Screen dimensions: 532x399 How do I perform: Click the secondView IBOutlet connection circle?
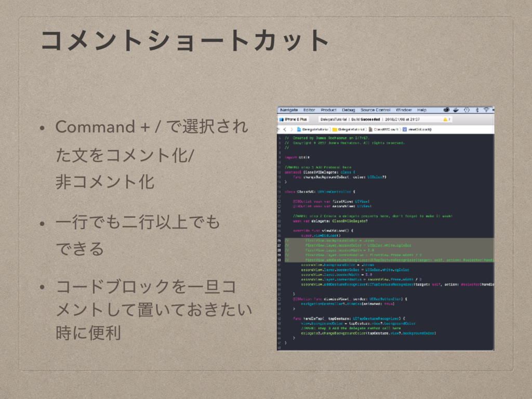click(x=280, y=206)
